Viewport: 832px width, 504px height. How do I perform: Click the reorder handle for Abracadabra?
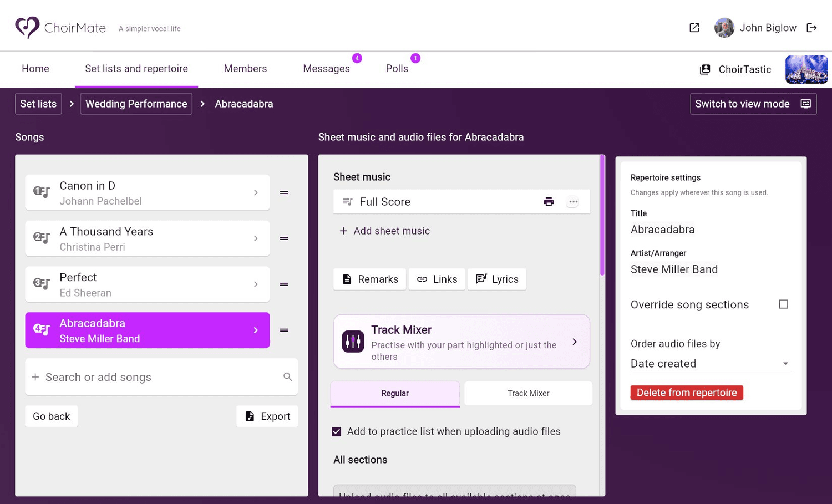(x=284, y=330)
